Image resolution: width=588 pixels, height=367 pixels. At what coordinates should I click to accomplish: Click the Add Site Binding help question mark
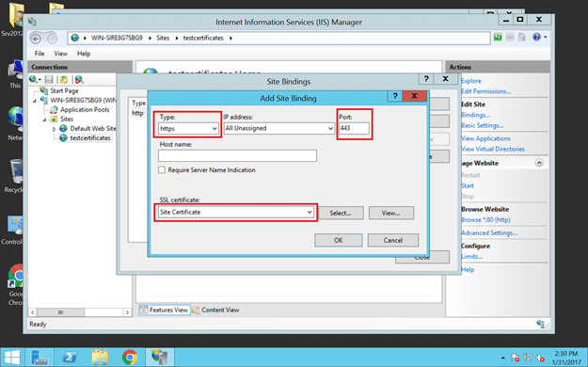pos(395,96)
